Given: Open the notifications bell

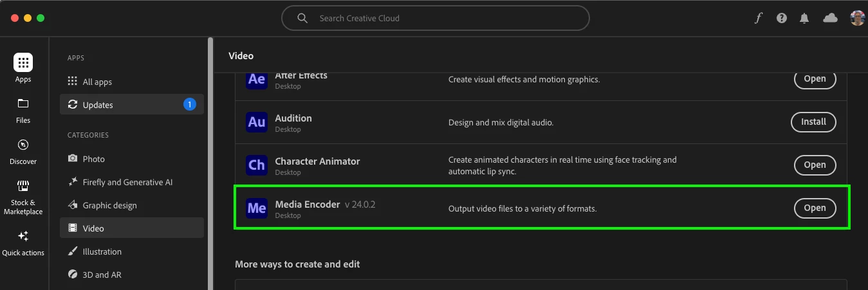Looking at the screenshot, I should [x=804, y=18].
